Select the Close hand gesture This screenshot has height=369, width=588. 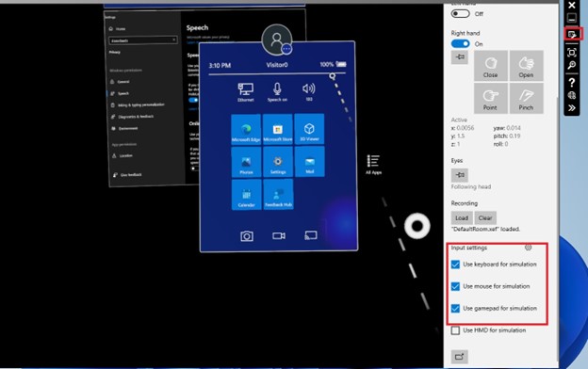point(491,66)
